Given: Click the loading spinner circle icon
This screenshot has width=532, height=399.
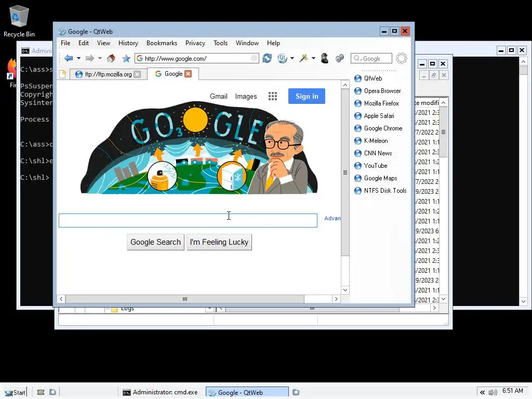Looking at the screenshot, I should pyautogui.click(x=402, y=58).
